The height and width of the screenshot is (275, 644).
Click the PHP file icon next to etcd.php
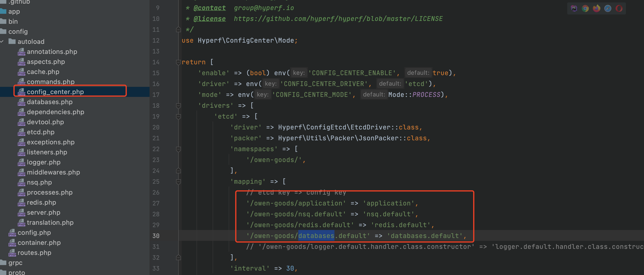pyautogui.click(x=22, y=132)
